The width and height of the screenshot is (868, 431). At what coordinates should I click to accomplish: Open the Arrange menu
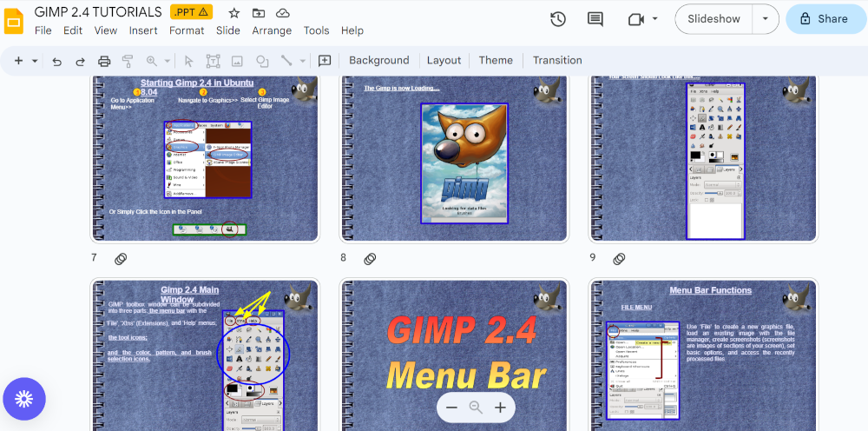point(272,30)
